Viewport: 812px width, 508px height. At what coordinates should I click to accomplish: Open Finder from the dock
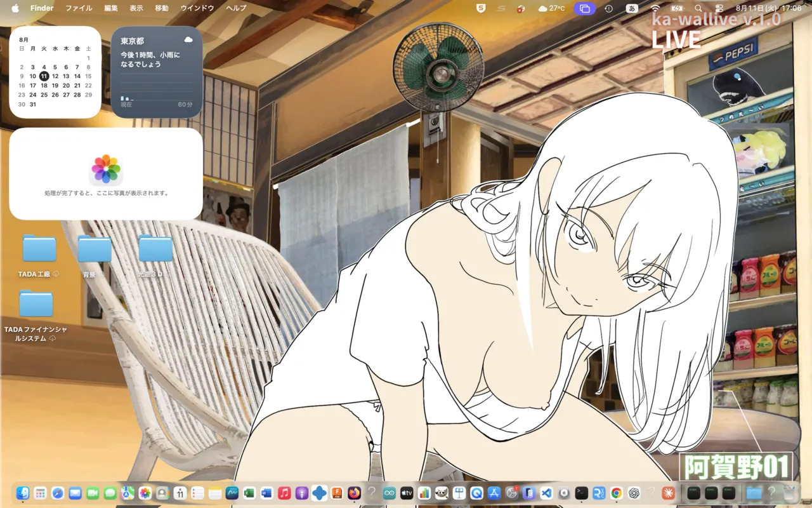tap(23, 493)
